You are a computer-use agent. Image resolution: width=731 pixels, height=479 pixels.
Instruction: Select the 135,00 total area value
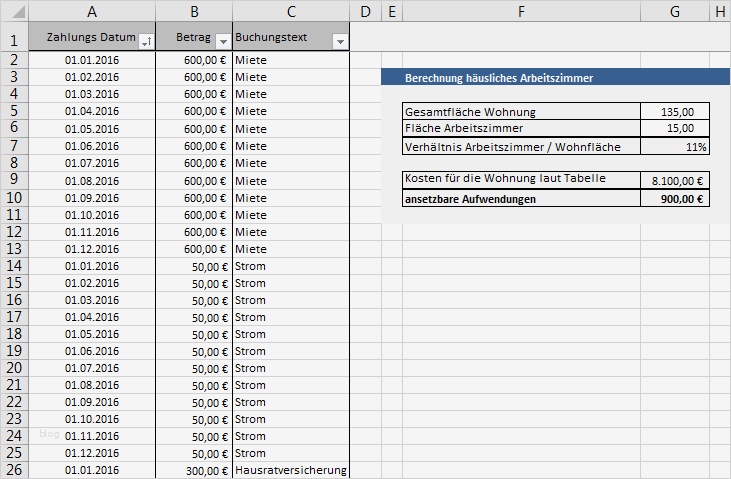675,111
